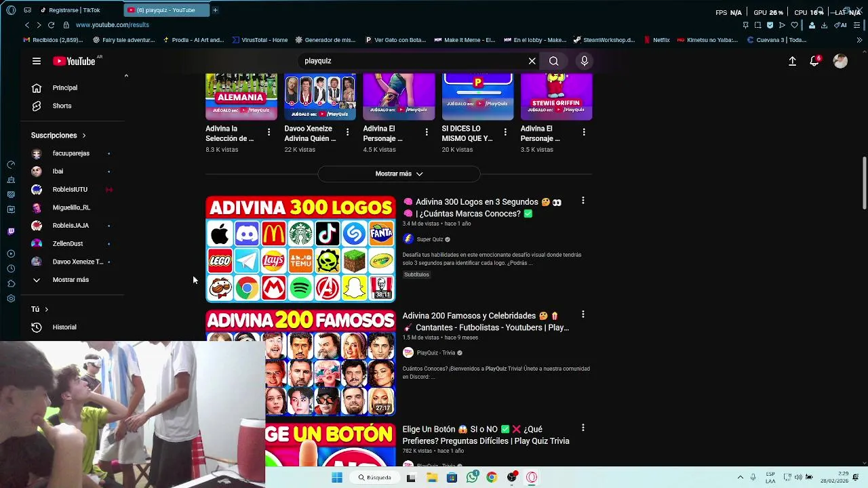
Task: Click the YouTube search input field
Action: (414, 61)
